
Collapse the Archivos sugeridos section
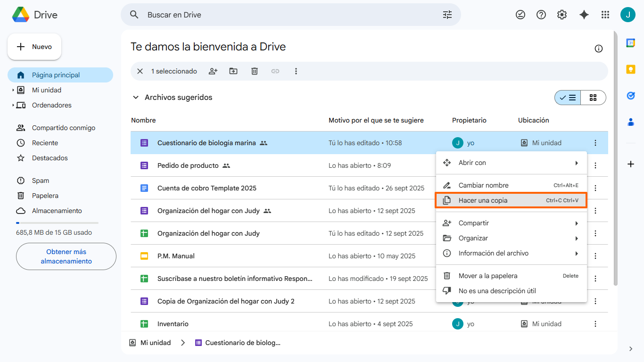(x=136, y=98)
